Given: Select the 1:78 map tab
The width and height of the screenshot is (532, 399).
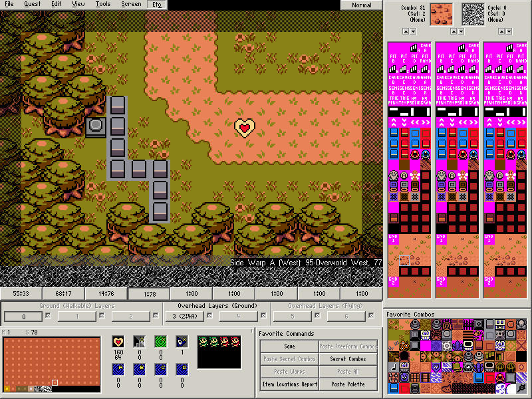Looking at the screenshot, I should (149, 294).
